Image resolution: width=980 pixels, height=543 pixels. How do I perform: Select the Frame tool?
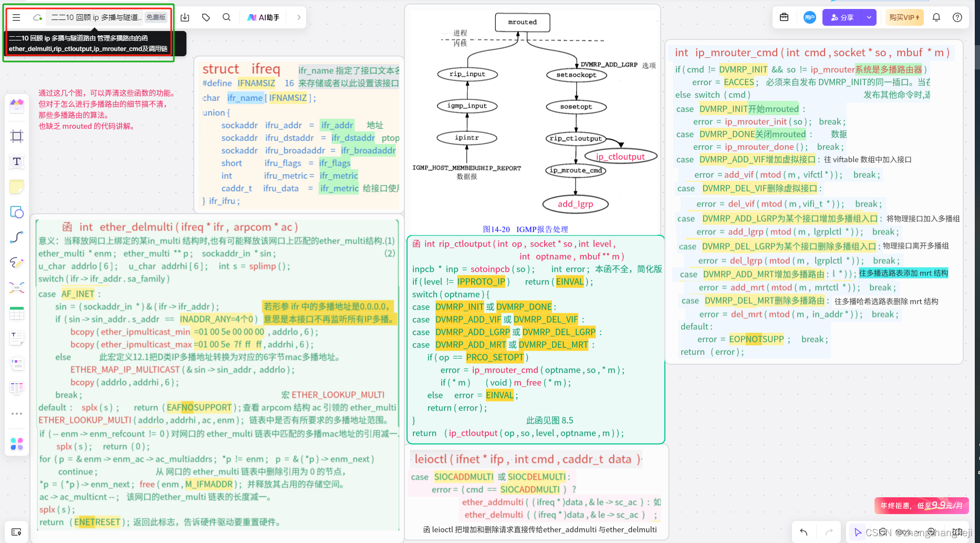pos(17,136)
